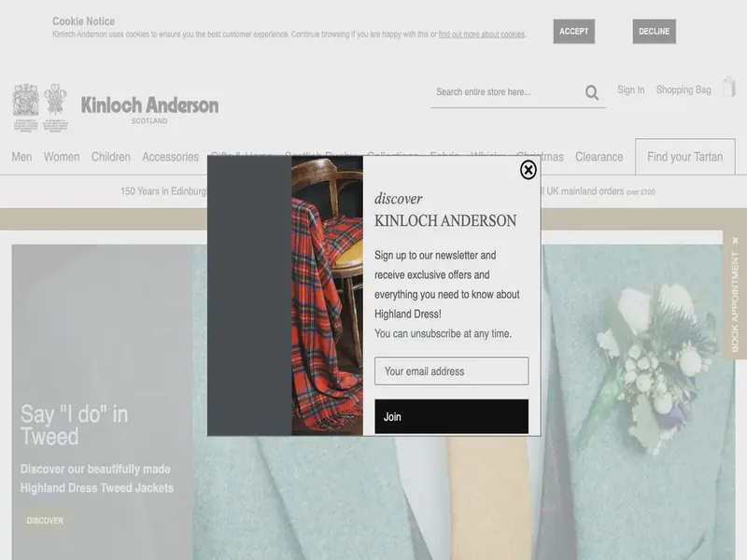The image size is (747, 560).
Task: Click the Find your Tartan button
Action: tap(685, 157)
